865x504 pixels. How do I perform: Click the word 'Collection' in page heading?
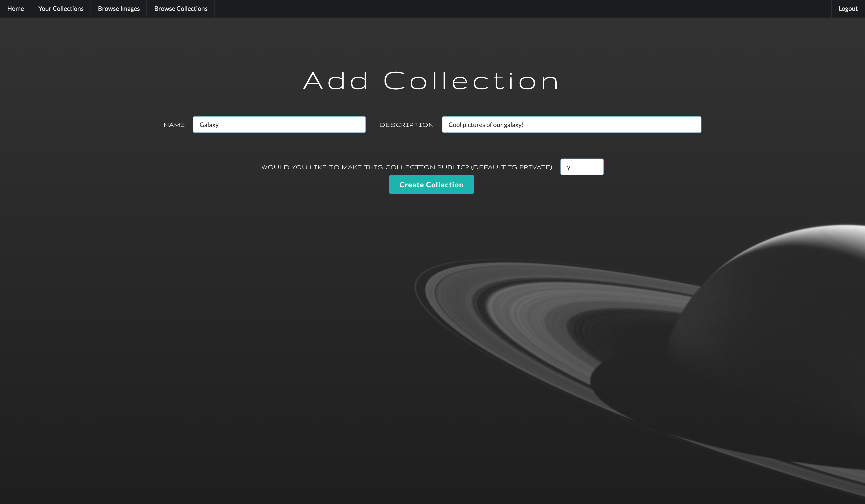point(471,81)
